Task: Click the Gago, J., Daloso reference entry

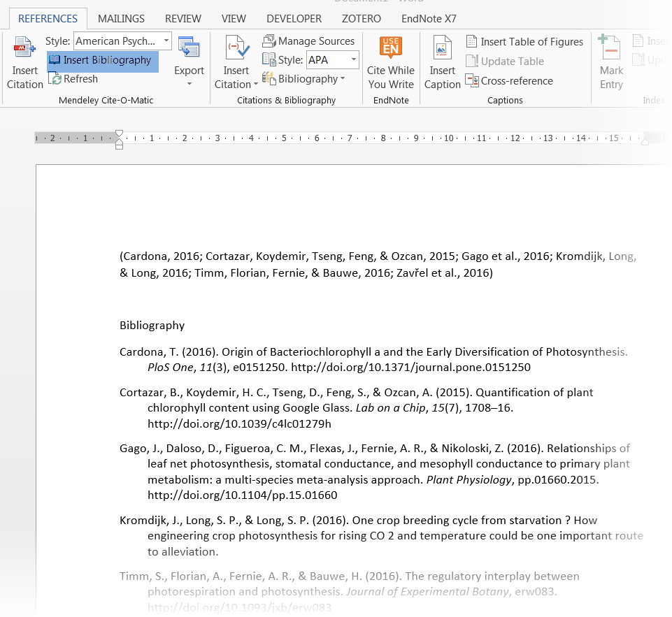Action: coord(375,472)
